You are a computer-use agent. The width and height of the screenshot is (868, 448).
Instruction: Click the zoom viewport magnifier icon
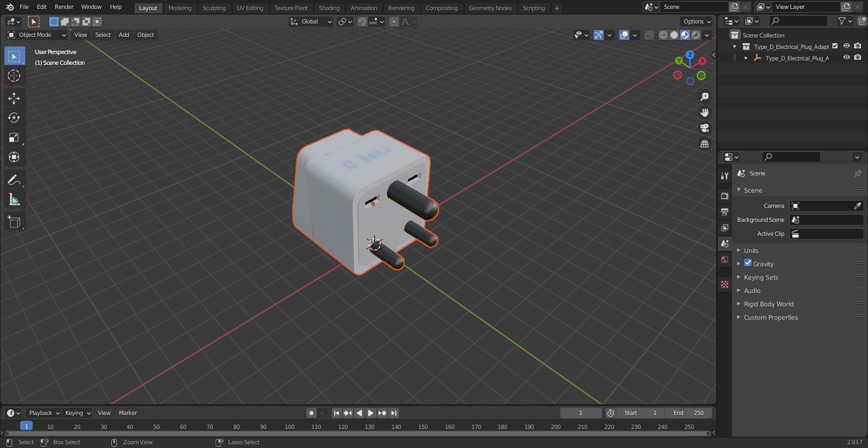(704, 97)
